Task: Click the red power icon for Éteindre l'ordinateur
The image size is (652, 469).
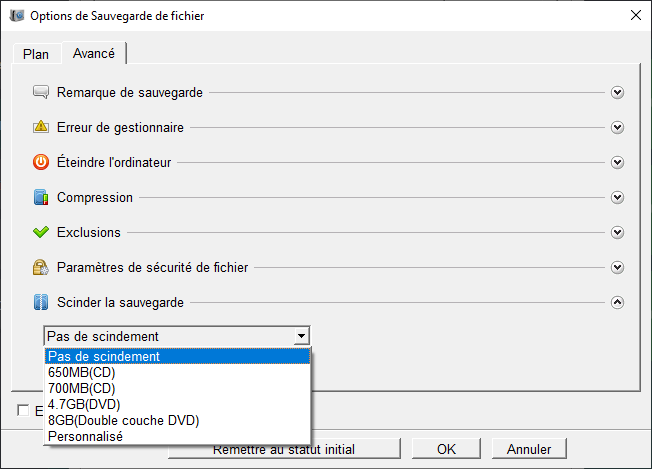Action: (x=41, y=162)
